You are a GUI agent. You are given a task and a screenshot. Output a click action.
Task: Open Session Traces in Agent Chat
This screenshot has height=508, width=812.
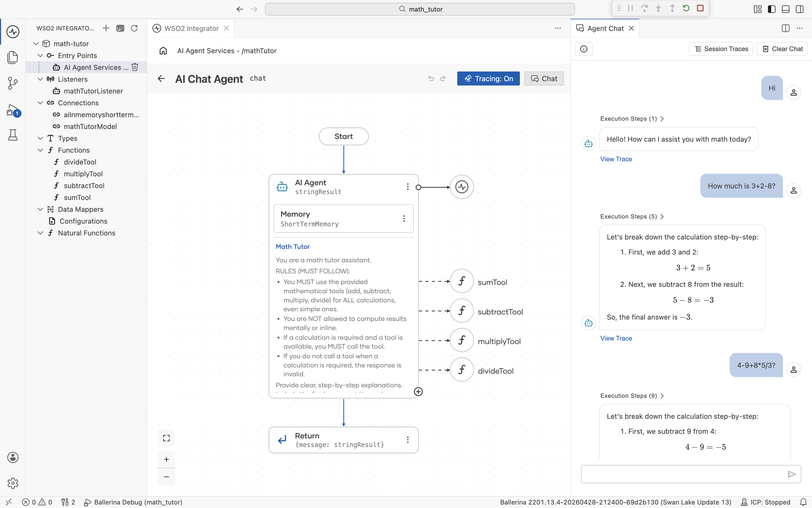point(721,49)
